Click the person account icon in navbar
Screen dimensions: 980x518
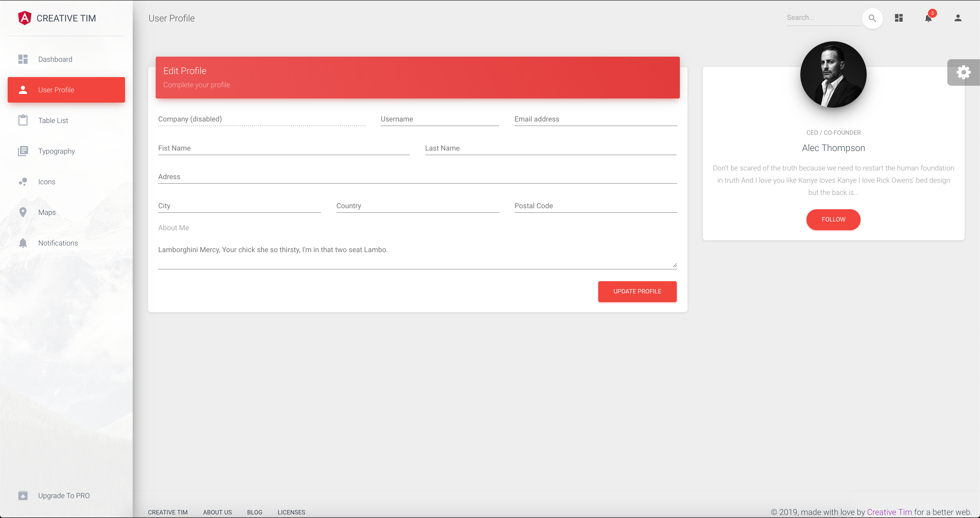point(958,18)
